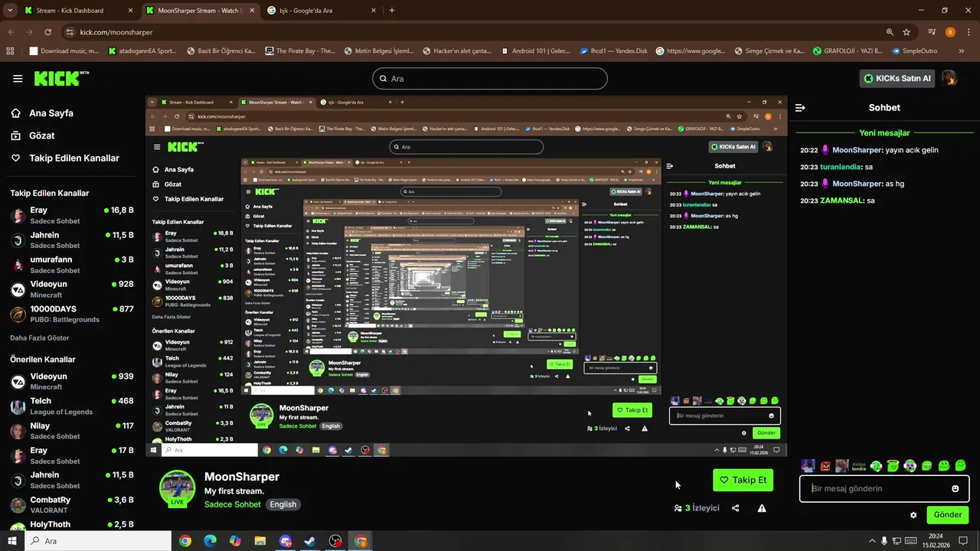
Task: Click turanlandia username in chat
Action: [x=841, y=167]
